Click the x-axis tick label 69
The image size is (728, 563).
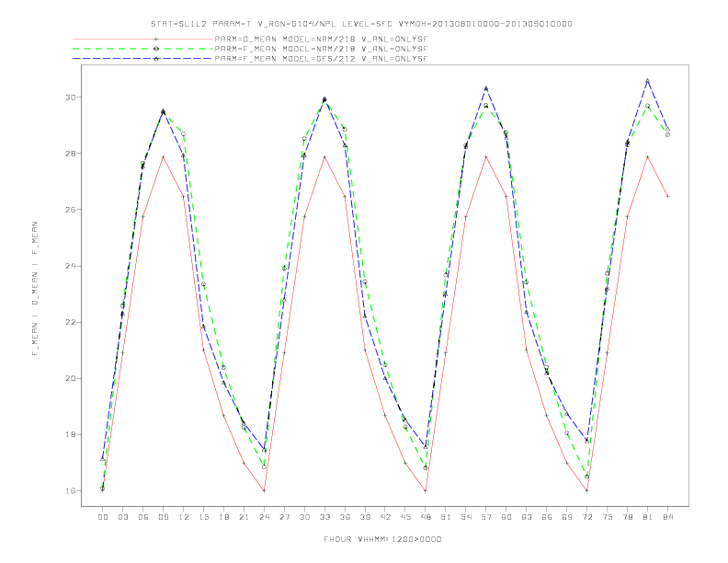567,517
